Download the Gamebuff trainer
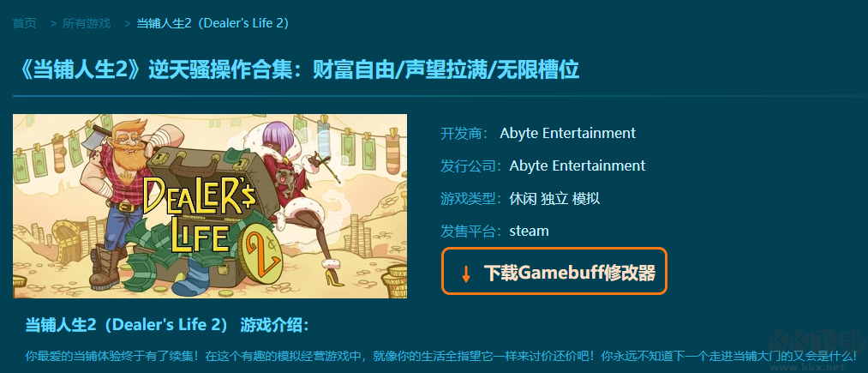 [x=554, y=270]
